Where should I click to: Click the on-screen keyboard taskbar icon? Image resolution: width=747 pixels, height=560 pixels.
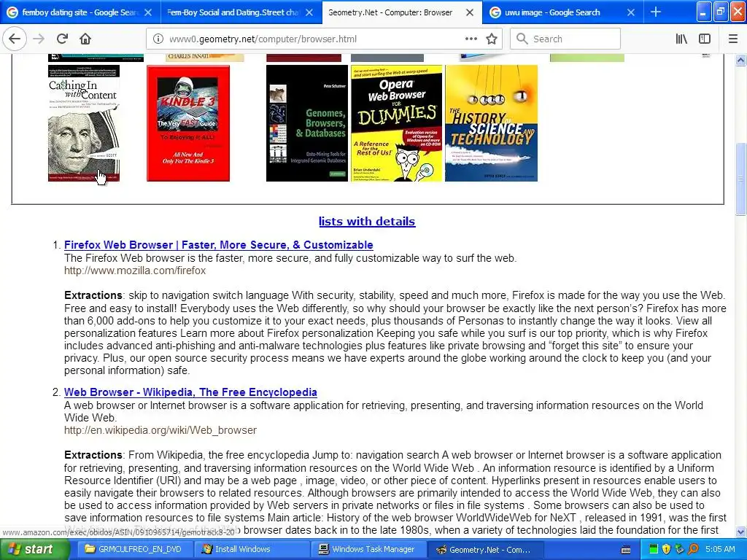coord(626,550)
